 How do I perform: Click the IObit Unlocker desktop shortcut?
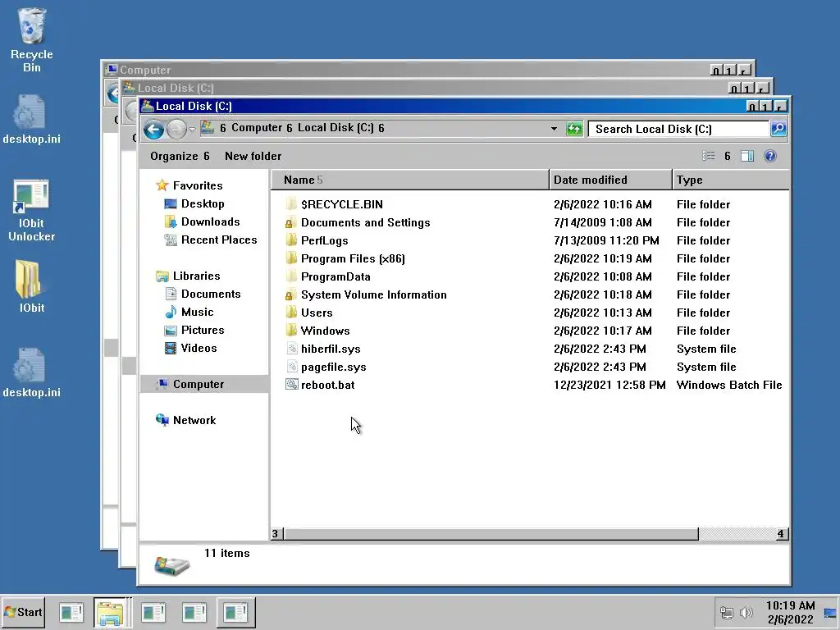click(x=32, y=210)
